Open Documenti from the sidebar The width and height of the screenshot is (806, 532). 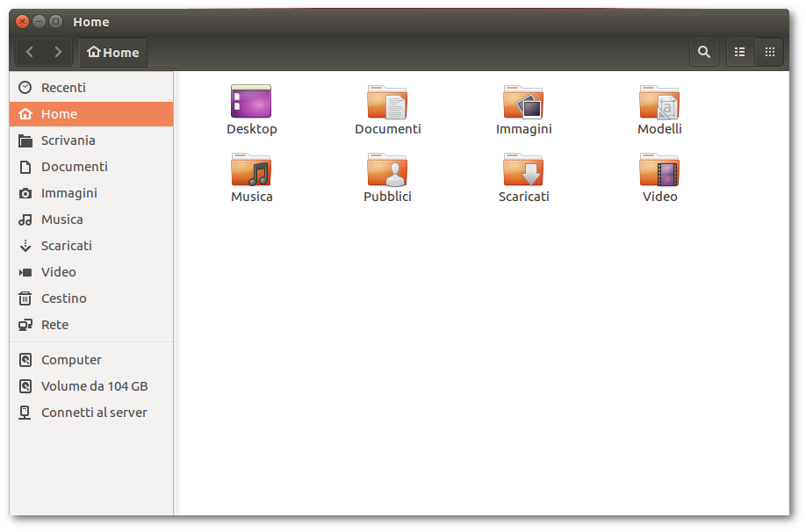pyautogui.click(x=91, y=167)
